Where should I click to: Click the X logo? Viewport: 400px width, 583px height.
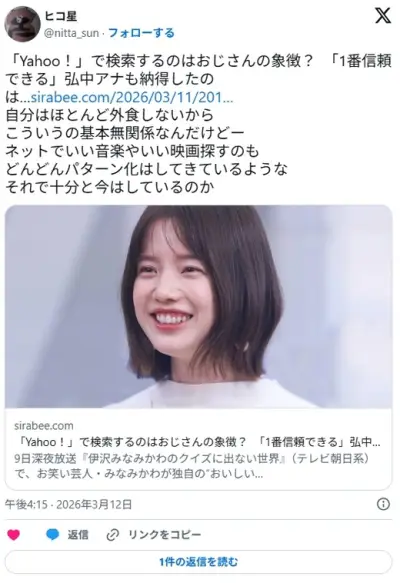(383, 16)
